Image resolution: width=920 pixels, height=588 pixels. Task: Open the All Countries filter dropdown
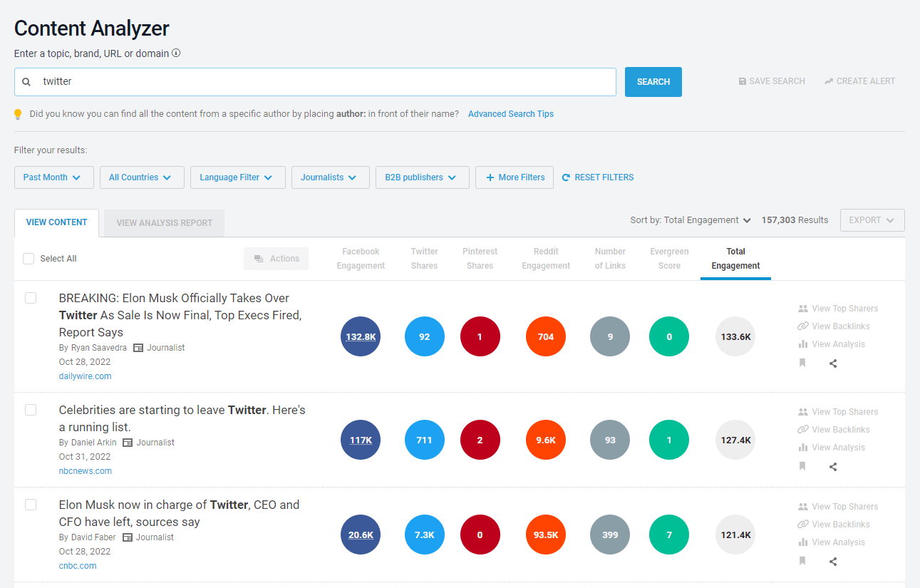click(x=142, y=177)
